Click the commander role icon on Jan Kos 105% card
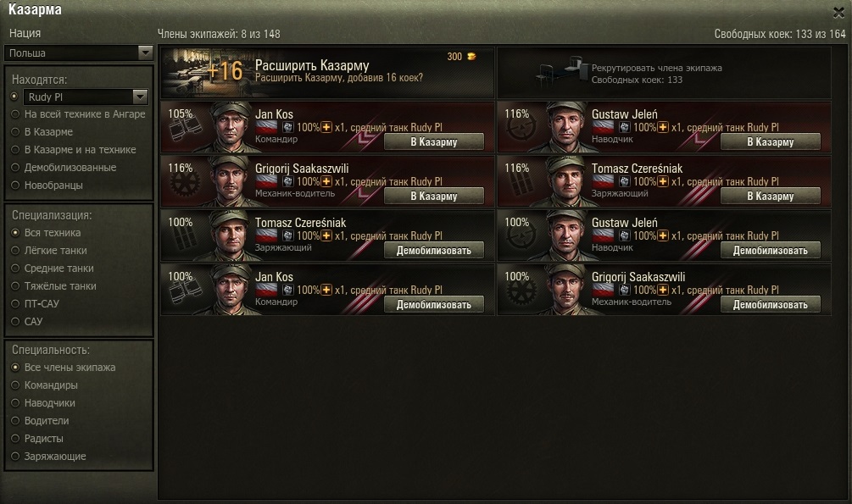Screen dimensions: 852x504 (185, 131)
